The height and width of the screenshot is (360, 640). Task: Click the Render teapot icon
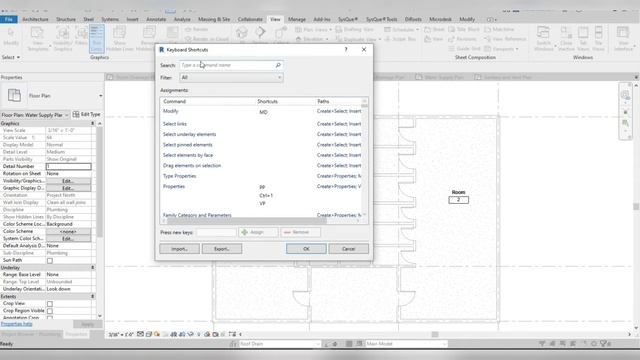click(x=188, y=29)
